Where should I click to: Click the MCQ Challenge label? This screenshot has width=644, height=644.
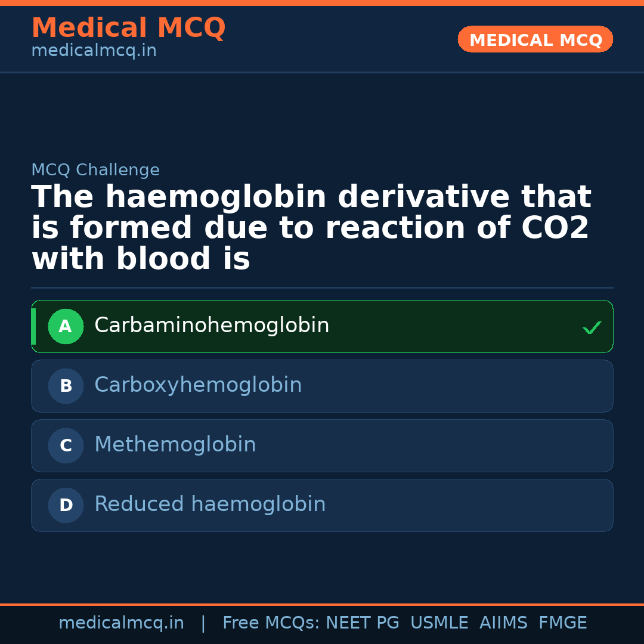(95, 170)
